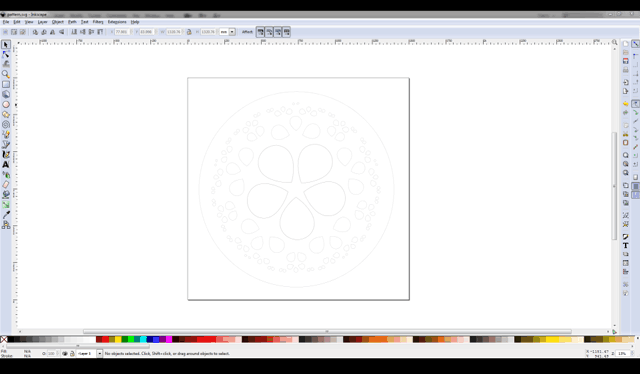Select the Pen Bezier tool
Screen dimensions: 640x374
pos(6,145)
